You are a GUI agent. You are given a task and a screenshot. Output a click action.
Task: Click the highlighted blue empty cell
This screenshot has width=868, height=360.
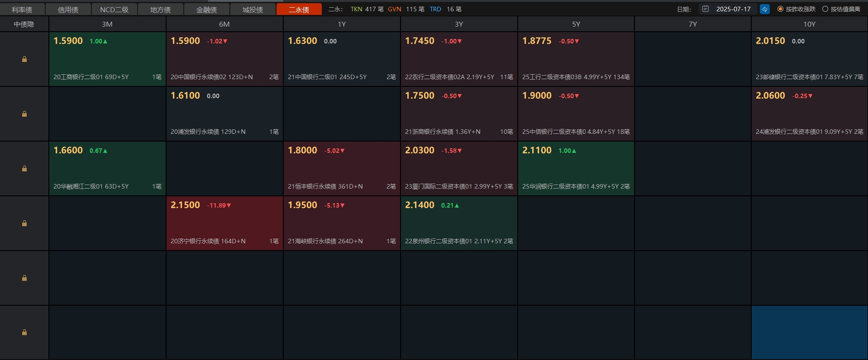[810, 332]
